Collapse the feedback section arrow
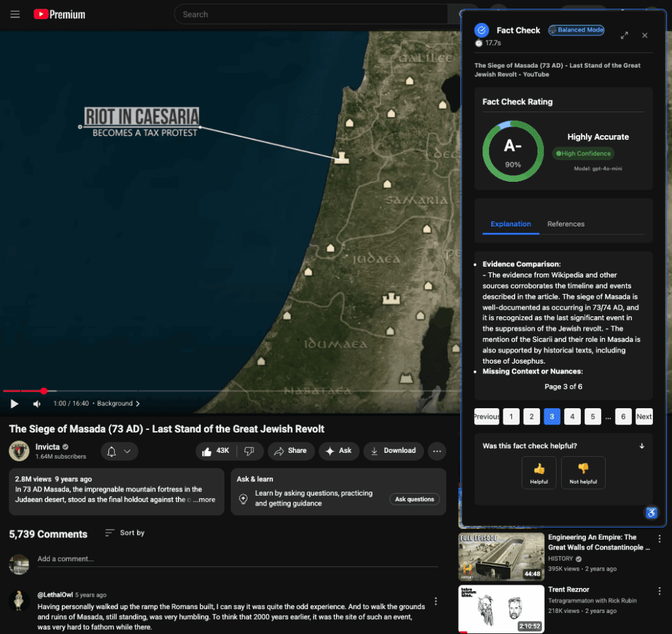The image size is (672, 634). [x=642, y=446]
